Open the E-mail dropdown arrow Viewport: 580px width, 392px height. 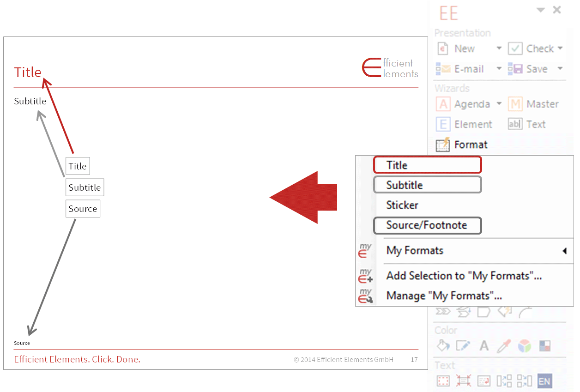point(500,69)
